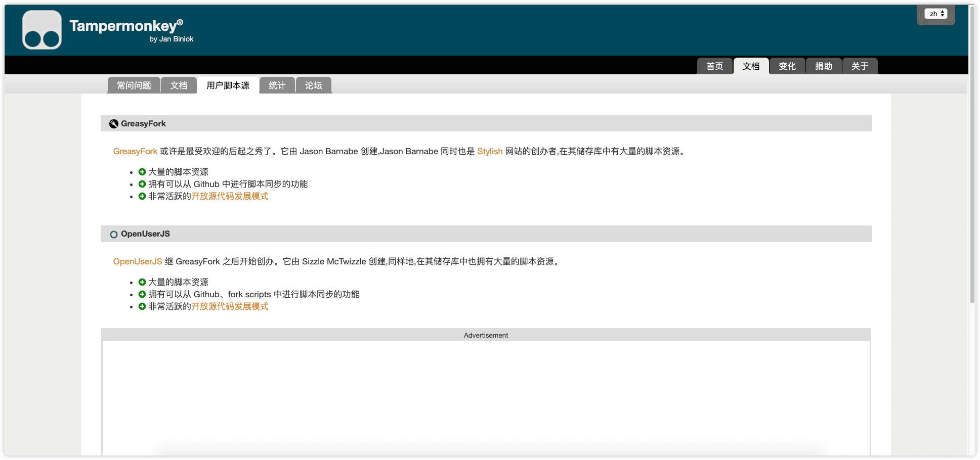
Task: Click green plus icon beside OpenUserJS 非常活跃的 item
Action: tap(142, 306)
